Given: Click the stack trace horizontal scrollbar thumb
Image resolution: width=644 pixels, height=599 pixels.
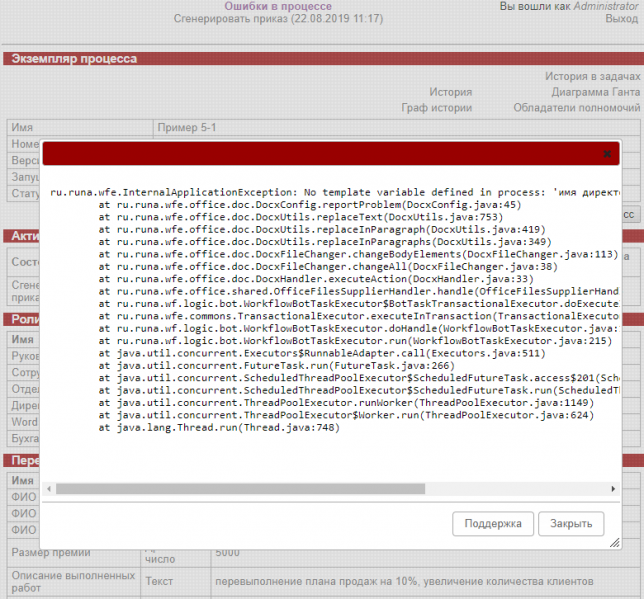Looking at the screenshot, I should [x=241, y=488].
